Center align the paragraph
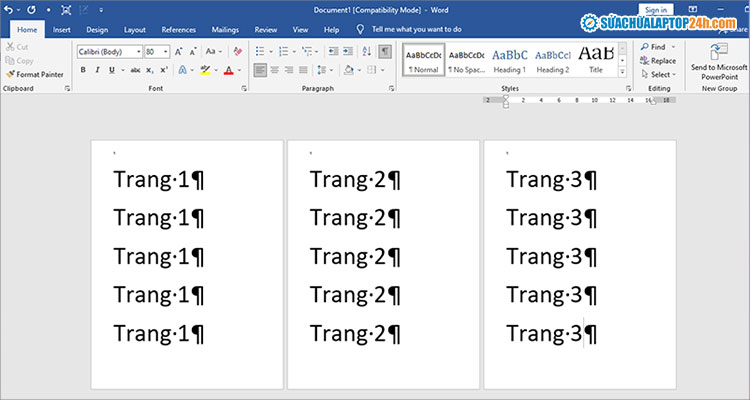This screenshot has width=750, height=400. point(276,70)
